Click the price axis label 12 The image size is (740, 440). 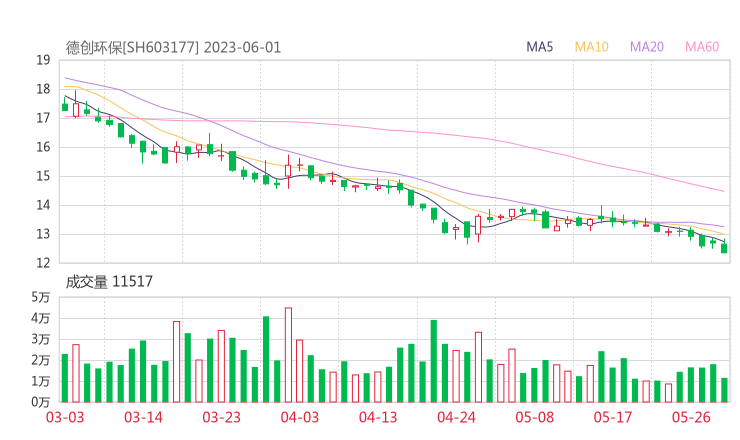click(43, 263)
